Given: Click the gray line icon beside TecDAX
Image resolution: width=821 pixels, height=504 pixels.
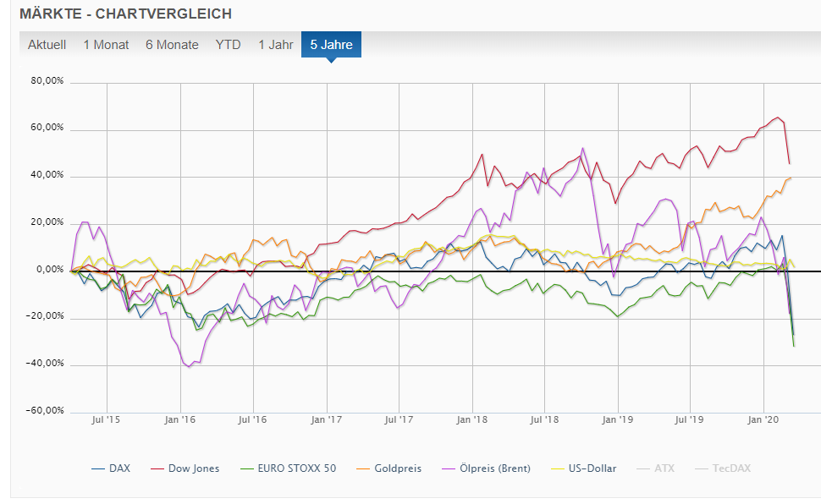Looking at the screenshot, I should tap(701, 468).
